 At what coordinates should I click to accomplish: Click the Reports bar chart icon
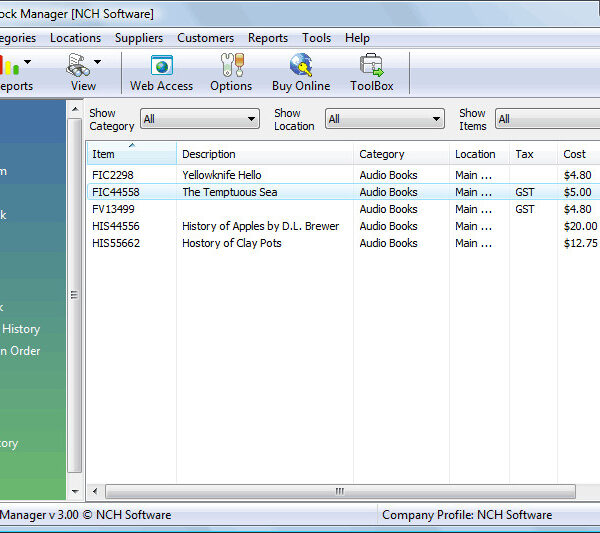10,65
